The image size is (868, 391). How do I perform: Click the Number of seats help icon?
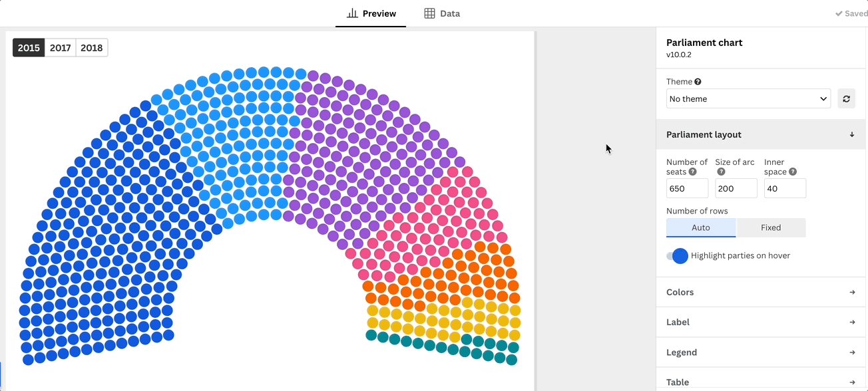pos(692,172)
